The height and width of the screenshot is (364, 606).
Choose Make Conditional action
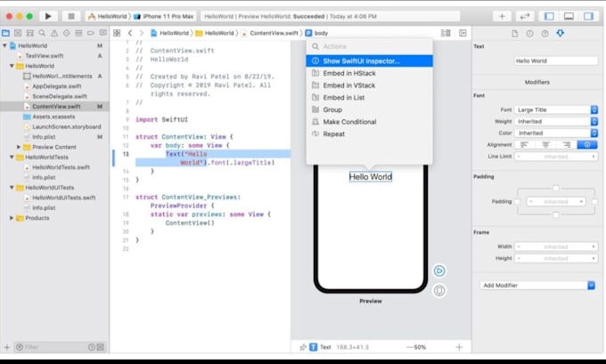pos(370,122)
